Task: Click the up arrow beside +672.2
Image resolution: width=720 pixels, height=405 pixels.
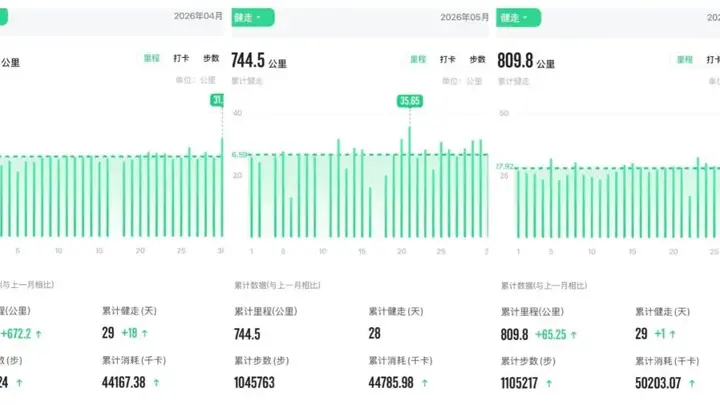Action: click(x=39, y=334)
